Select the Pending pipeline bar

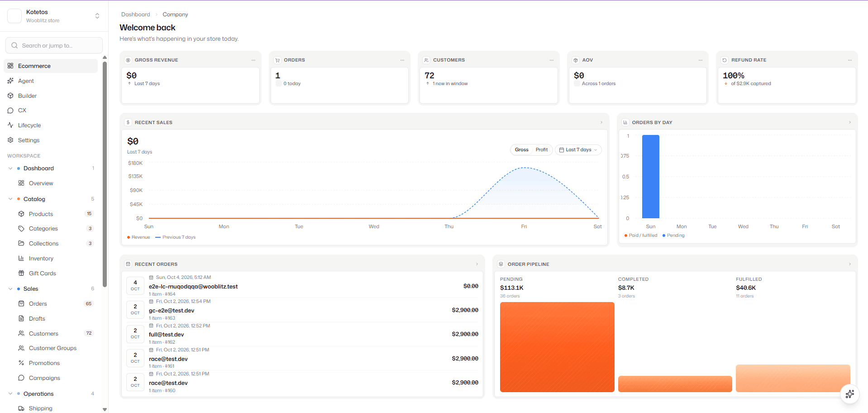coord(557,347)
